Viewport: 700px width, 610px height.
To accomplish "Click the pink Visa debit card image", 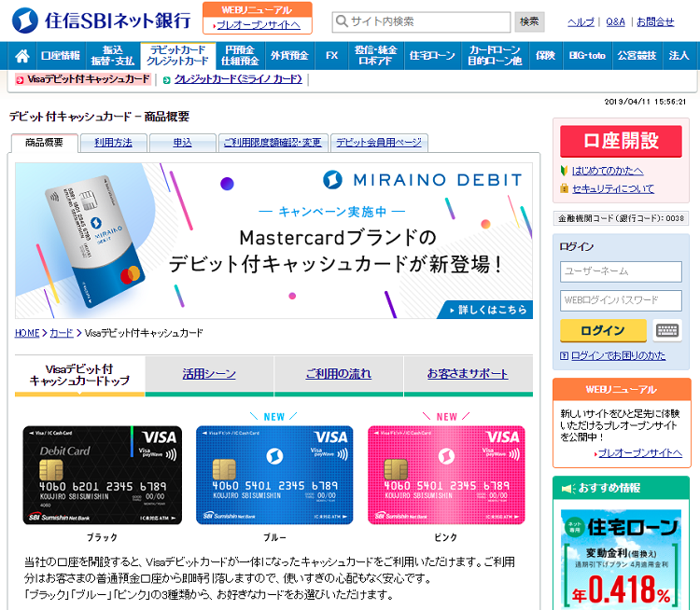I will pos(446,476).
